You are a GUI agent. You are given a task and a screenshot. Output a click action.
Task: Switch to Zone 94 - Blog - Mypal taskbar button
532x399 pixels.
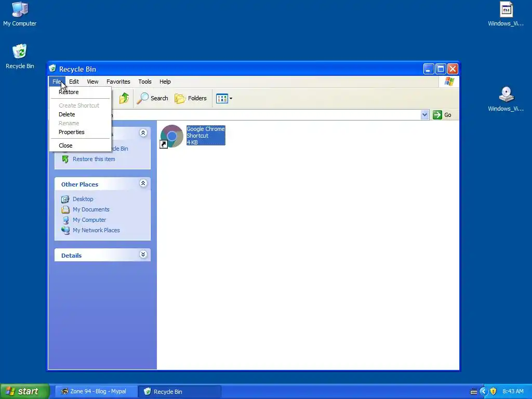[x=96, y=392]
